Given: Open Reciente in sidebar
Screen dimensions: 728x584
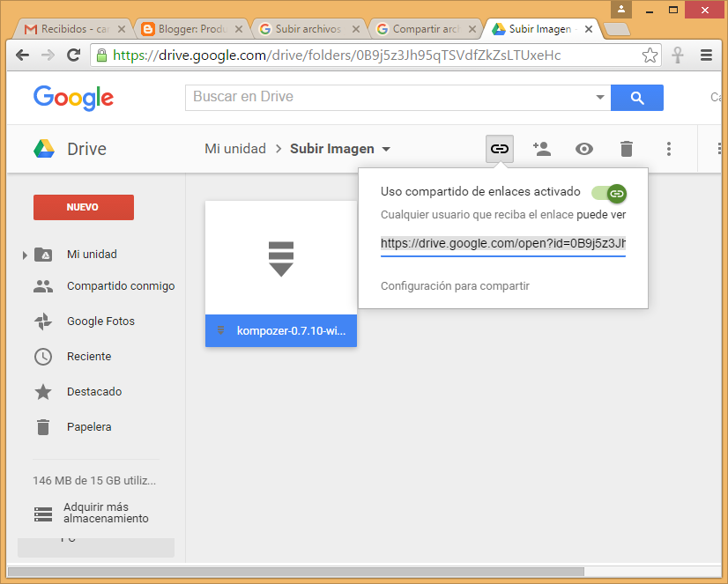Looking at the screenshot, I should [89, 356].
